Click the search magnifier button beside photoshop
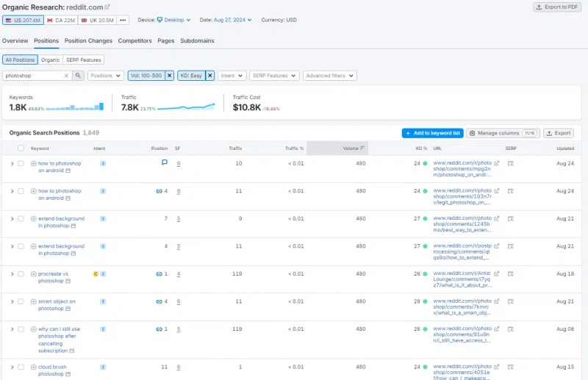Image resolution: width=588 pixels, height=380 pixels. [78, 76]
